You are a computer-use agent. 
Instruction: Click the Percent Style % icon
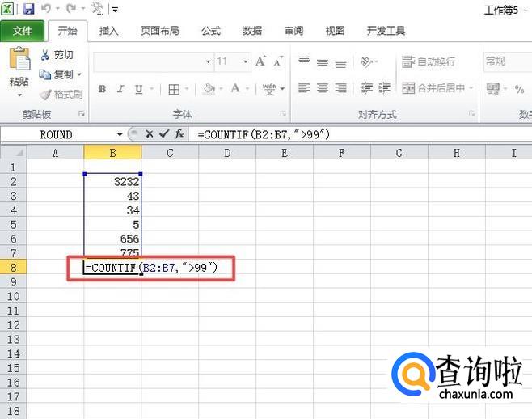pyautogui.click(x=519, y=89)
